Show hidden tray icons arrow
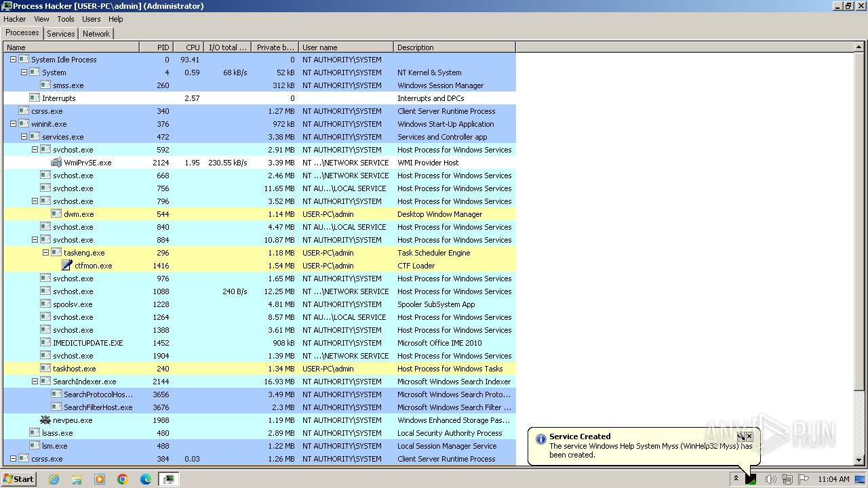 coord(736,479)
